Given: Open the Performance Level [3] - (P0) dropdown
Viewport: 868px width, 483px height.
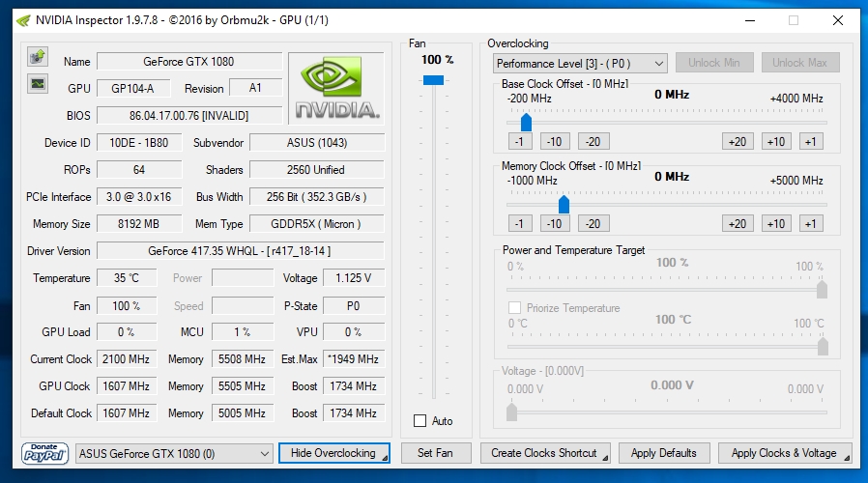Looking at the screenshot, I should [x=580, y=63].
